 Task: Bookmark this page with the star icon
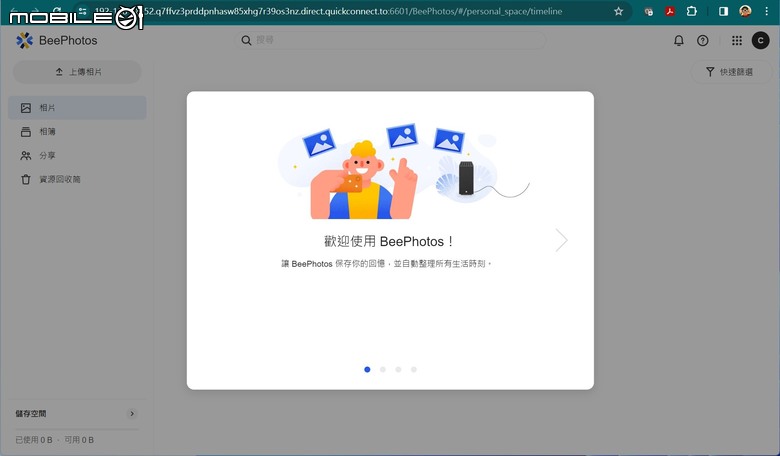[x=618, y=11]
